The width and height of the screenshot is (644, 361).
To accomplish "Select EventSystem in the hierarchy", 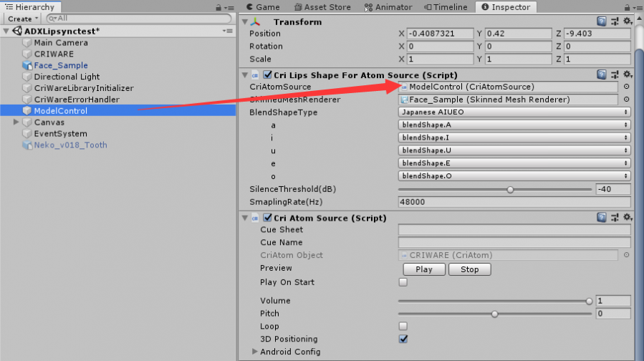I will coord(60,133).
